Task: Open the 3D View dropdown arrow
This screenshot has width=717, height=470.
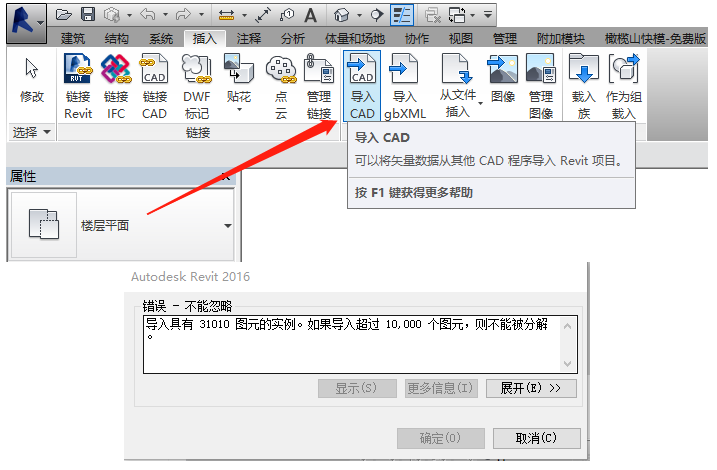Action: pos(359,16)
